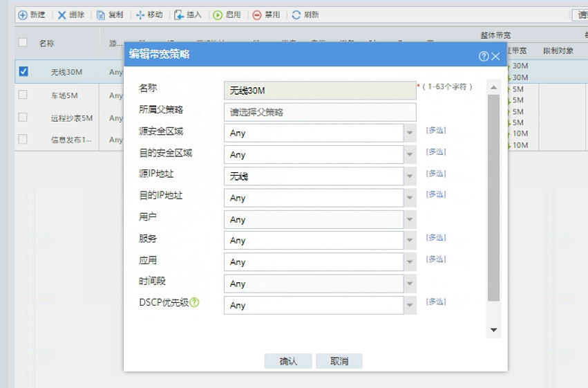588x388 pixels.
Task: Expand the 服务 dropdown arrow
Action: (410, 241)
